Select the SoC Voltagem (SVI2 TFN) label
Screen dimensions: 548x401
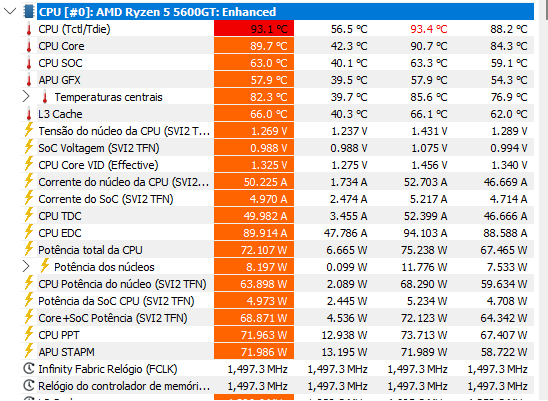(x=99, y=148)
